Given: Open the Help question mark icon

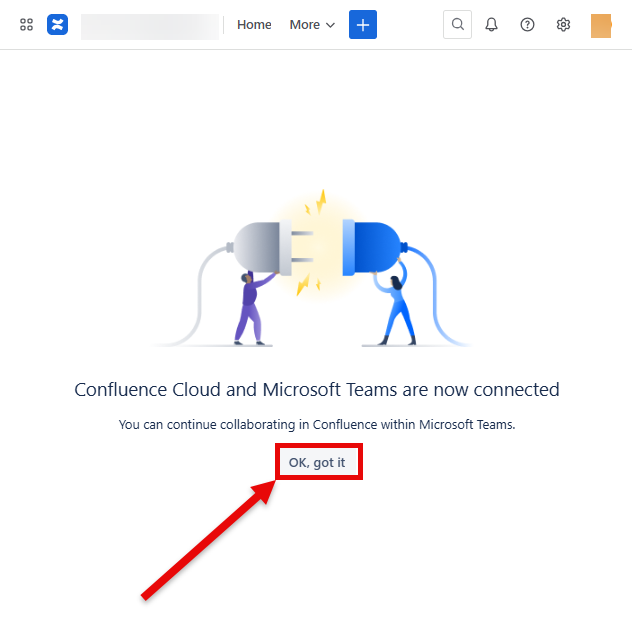Looking at the screenshot, I should [527, 25].
